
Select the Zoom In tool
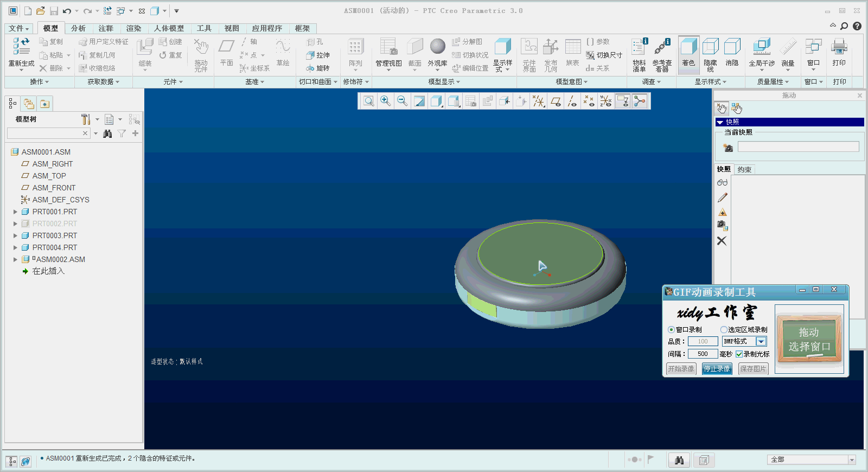tap(385, 101)
